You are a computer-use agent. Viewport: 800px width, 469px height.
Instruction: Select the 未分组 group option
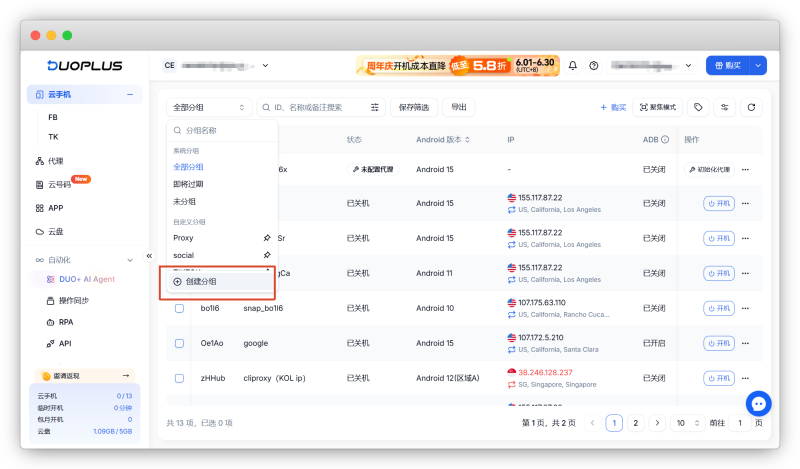click(x=184, y=202)
